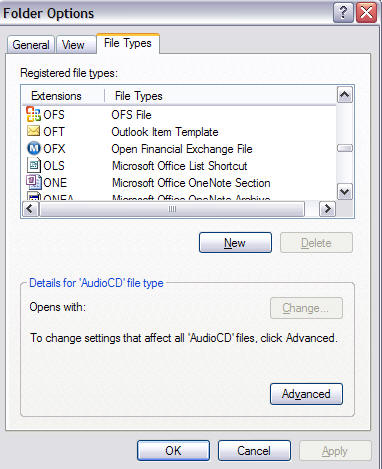This screenshot has width=382, height=469.
Task: Select the OFX Money file icon
Action: pos(34,148)
